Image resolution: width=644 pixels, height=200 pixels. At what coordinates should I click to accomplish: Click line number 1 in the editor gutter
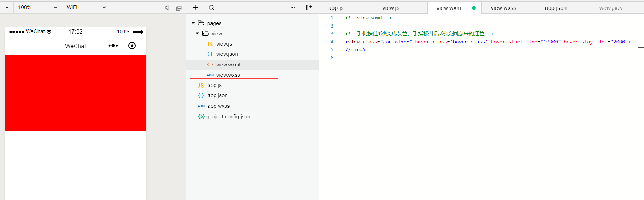pos(332,18)
